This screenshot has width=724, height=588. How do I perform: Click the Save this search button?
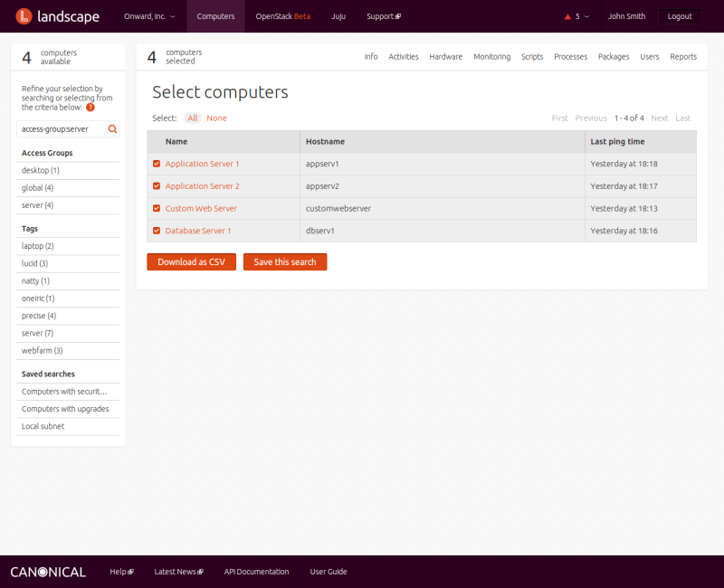pyautogui.click(x=285, y=261)
